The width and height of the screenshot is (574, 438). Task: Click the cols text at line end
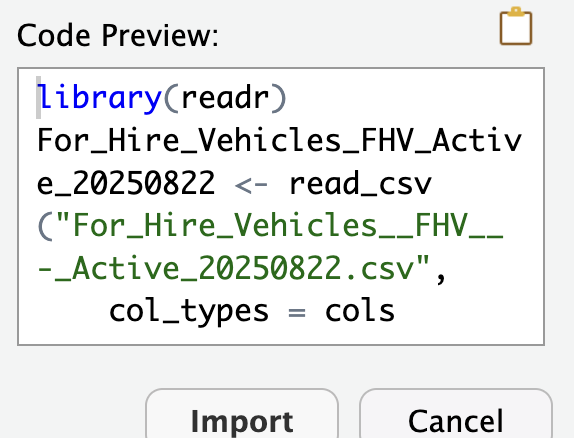point(360,311)
